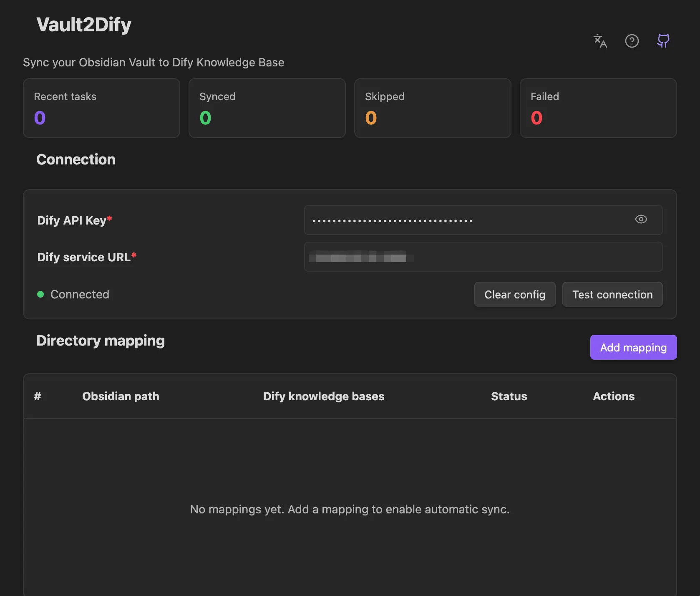Open the GitHub repository icon

coord(663,41)
